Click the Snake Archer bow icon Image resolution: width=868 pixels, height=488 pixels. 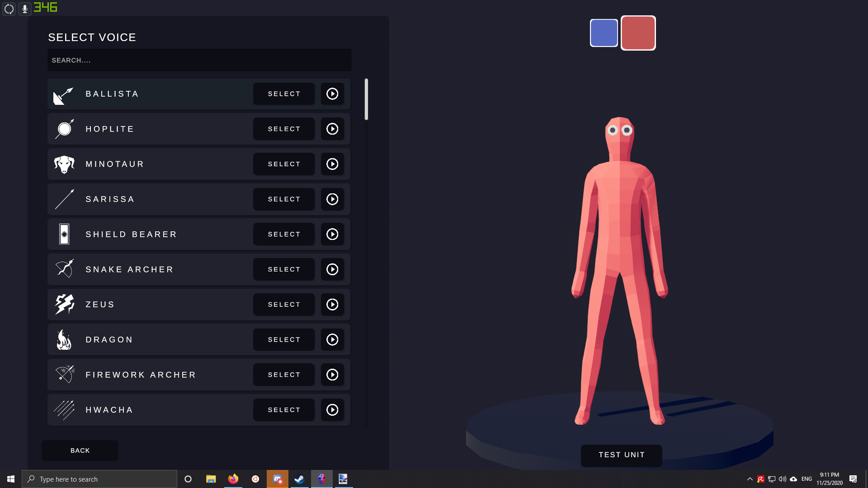tap(64, 269)
